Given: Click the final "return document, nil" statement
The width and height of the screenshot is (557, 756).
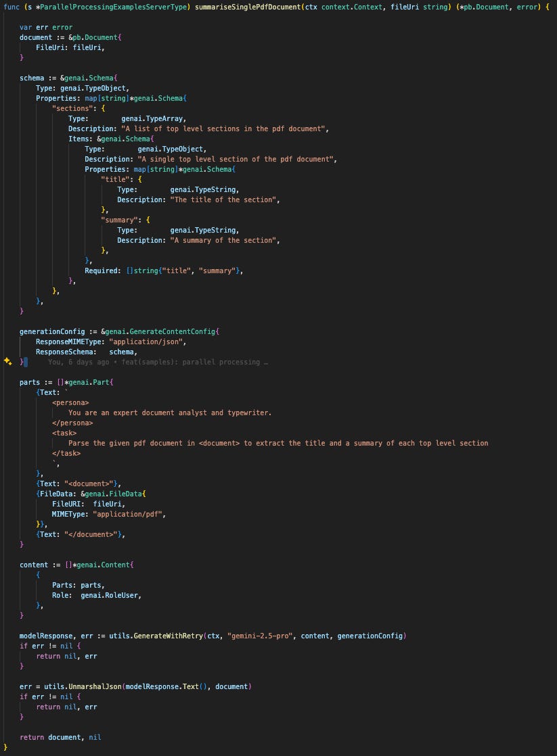Looking at the screenshot, I should (60, 737).
